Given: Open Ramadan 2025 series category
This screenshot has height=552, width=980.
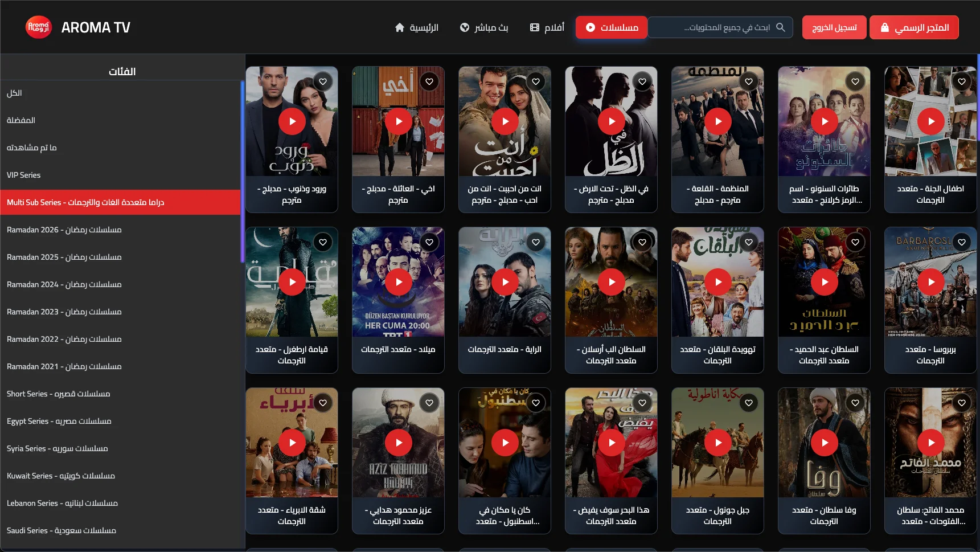Looking at the screenshot, I should coord(120,257).
